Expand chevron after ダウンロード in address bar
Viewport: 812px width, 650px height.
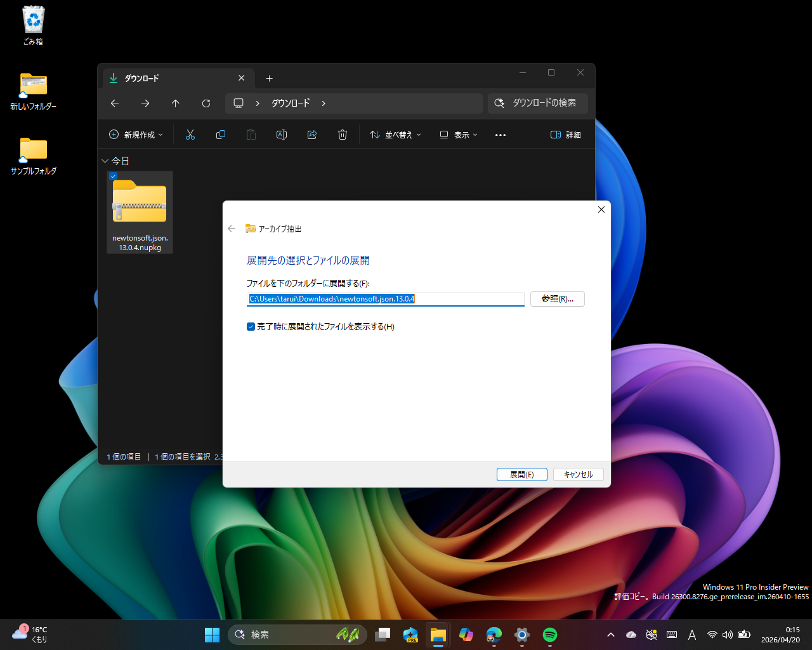tap(324, 103)
